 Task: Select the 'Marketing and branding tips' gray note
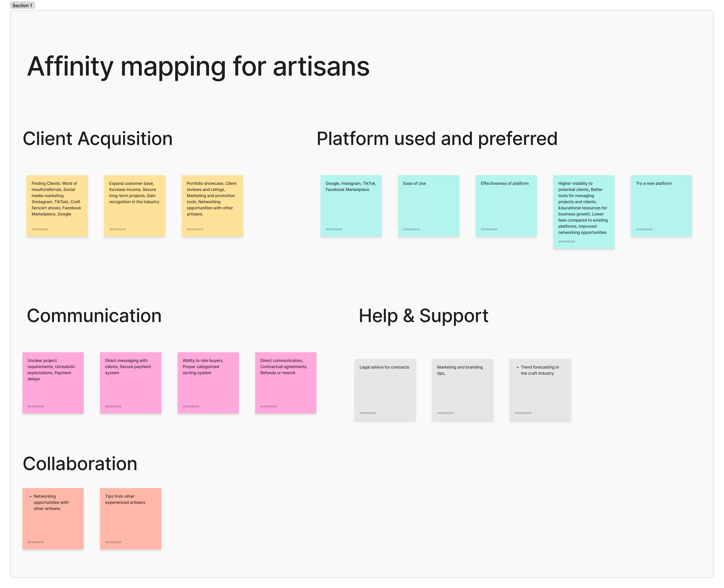(463, 390)
